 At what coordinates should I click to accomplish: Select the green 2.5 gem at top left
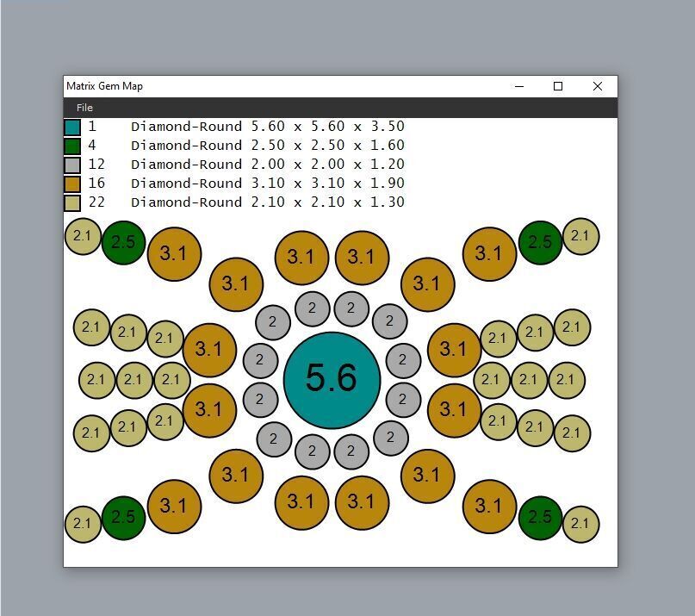point(124,243)
